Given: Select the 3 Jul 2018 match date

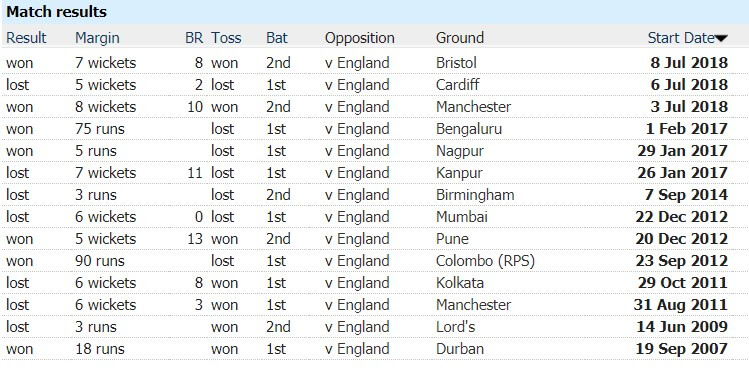Looking at the screenshot, I should pyautogui.click(x=689, y=106).
